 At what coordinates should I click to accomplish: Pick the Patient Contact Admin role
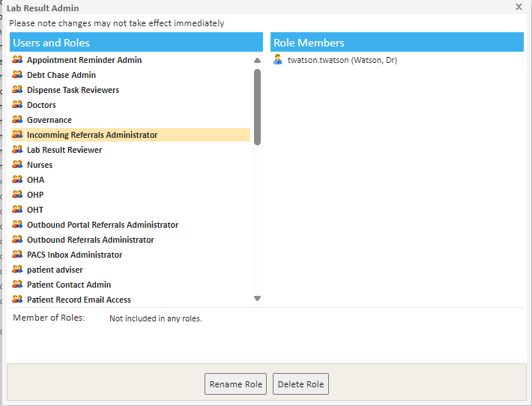point(69,285)
